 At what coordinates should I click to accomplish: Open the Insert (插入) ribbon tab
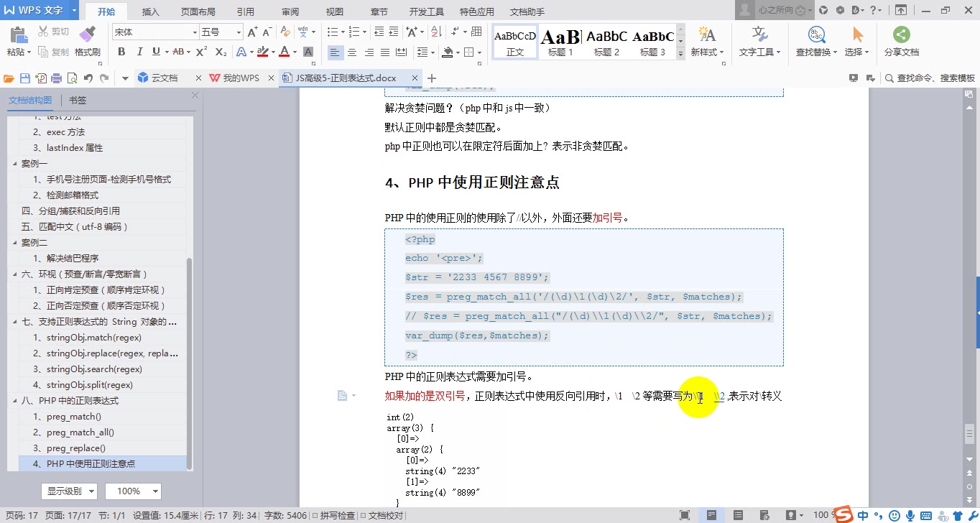(x=151, y=12)
